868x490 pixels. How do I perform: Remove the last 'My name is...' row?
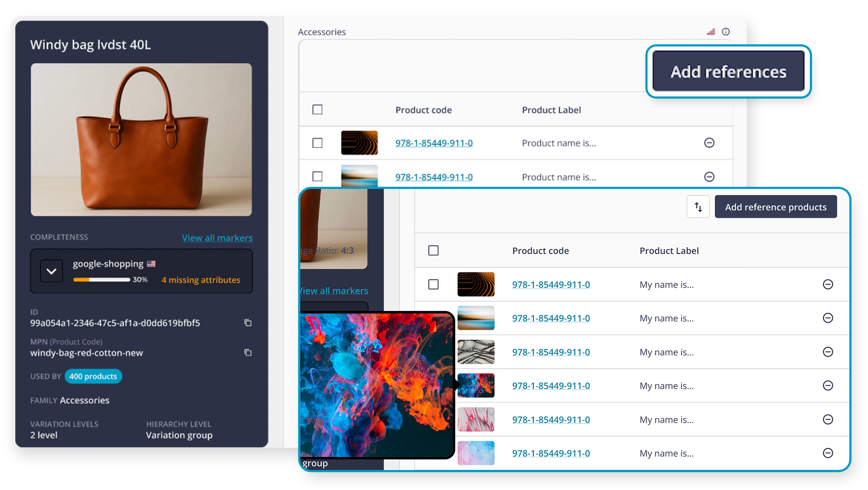828,453
